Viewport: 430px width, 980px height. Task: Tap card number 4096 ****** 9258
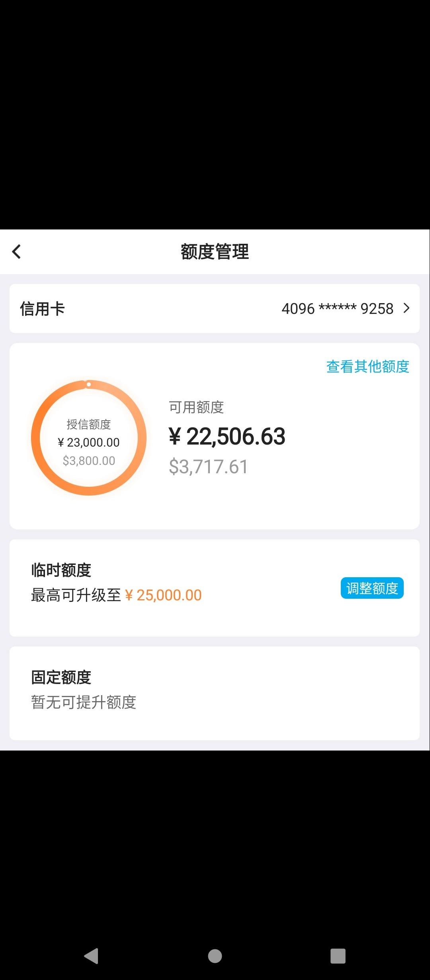(337, 309)
